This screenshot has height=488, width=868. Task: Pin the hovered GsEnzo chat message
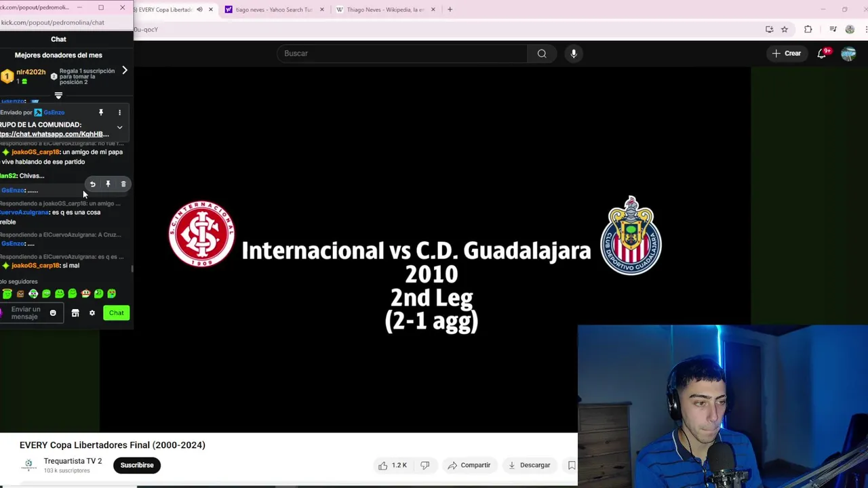coord(108,184)
